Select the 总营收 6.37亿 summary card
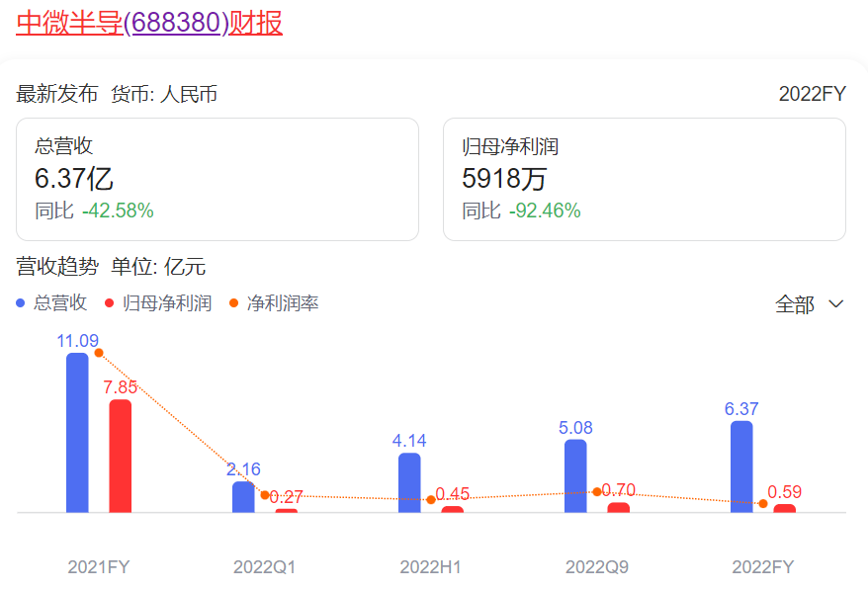Screen dimensions: 868x591 point(217,179)
